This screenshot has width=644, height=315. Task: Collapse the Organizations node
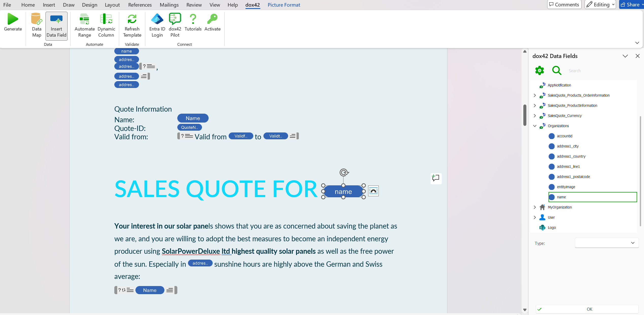535,126
